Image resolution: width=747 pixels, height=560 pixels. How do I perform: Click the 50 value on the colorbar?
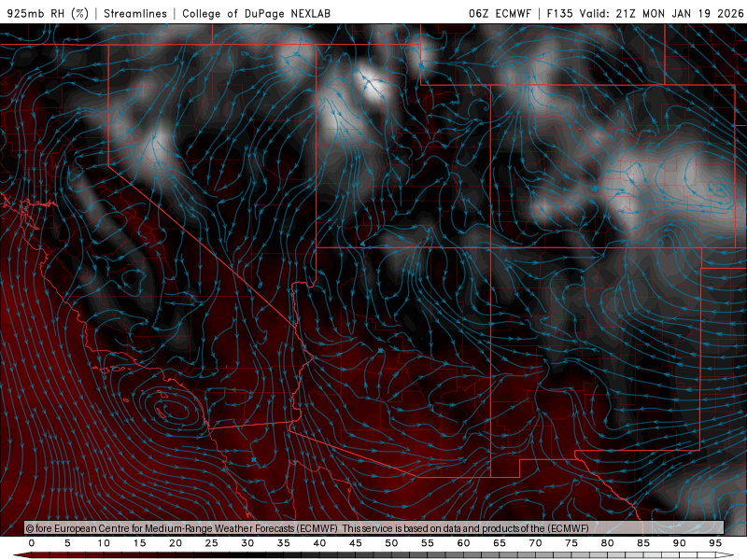click(391, 543)
